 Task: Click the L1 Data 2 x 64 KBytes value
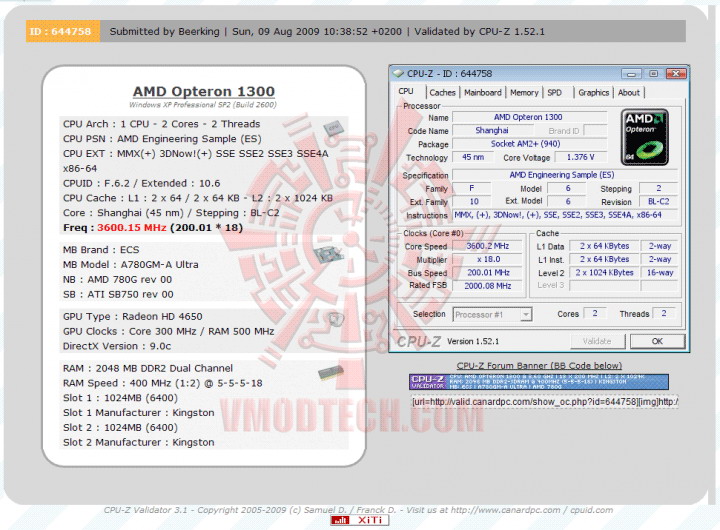[x=604, y=246]
